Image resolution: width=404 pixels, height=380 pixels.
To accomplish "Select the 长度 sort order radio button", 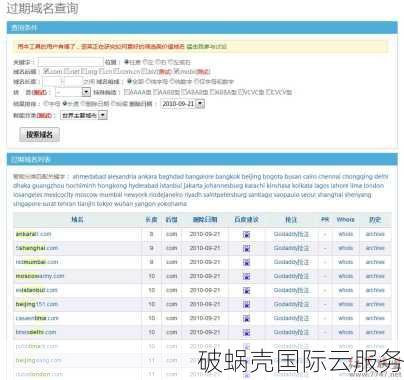I will 65,104.
